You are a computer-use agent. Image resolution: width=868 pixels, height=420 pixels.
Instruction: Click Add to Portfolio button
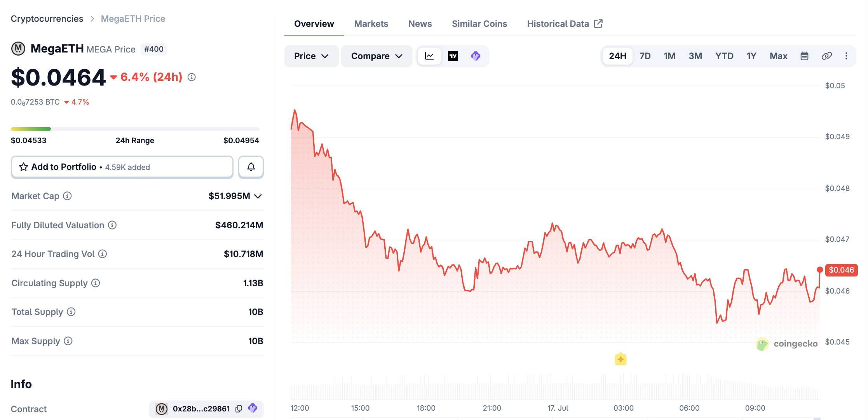tap(122, 167)
